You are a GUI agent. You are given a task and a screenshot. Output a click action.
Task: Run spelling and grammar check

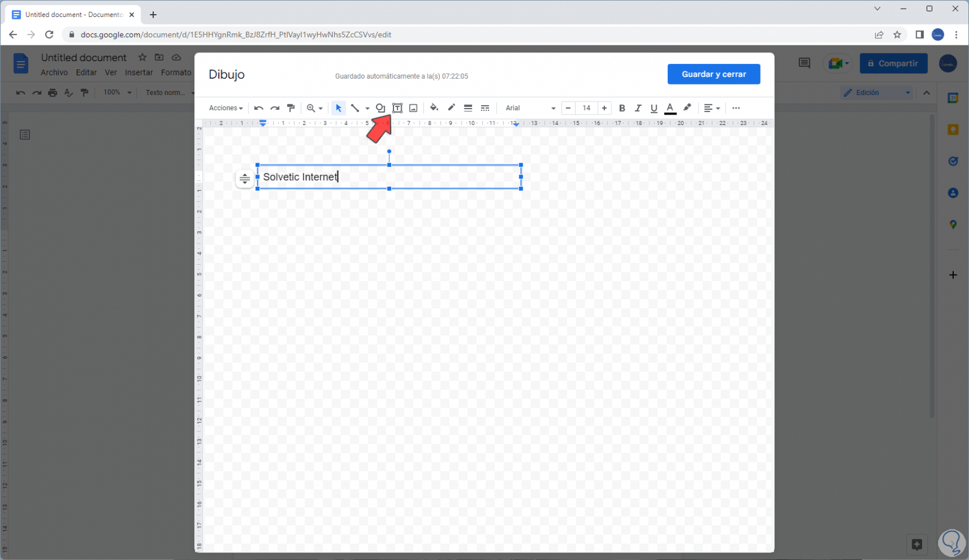click(69, 93)
